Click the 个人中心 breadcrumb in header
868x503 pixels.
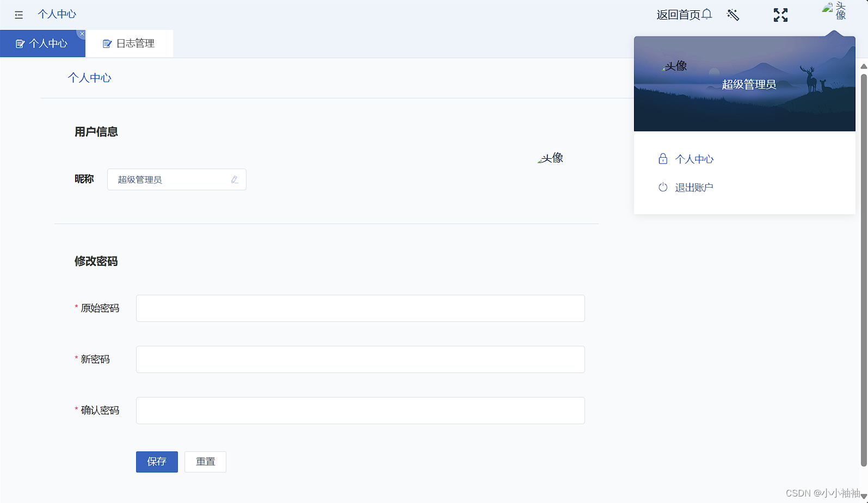click(57, 14)
